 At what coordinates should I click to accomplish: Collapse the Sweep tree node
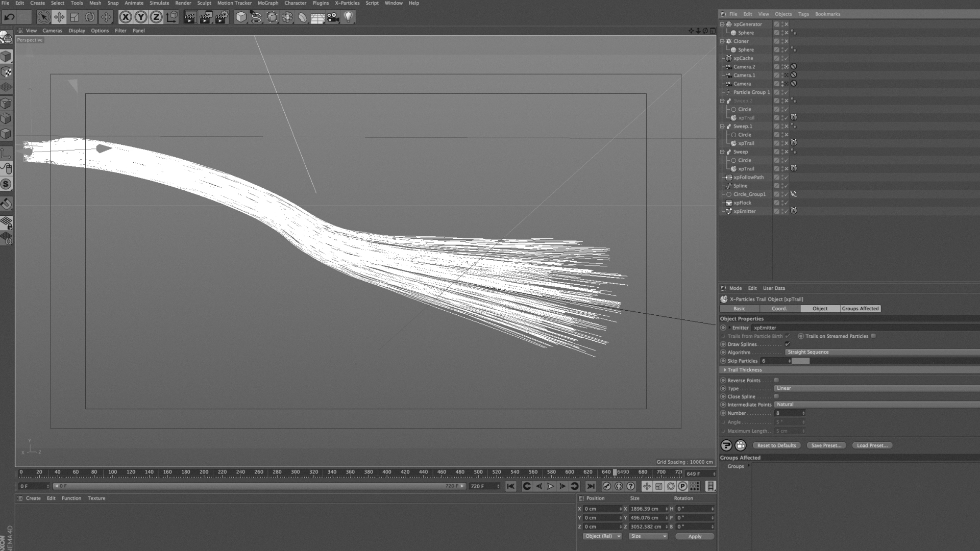point(722,152)
